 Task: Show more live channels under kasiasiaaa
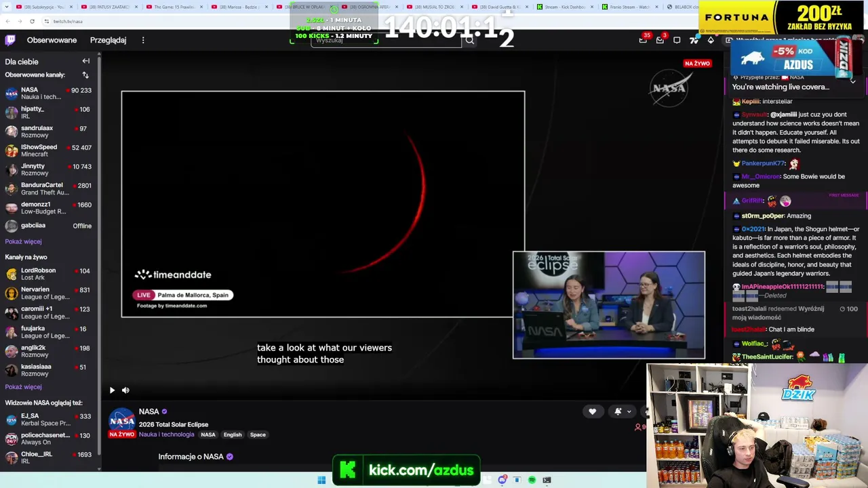23,386
